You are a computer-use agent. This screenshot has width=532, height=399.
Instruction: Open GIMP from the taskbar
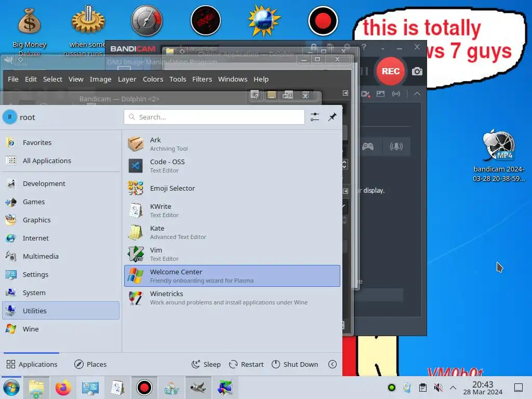point(198,388)
